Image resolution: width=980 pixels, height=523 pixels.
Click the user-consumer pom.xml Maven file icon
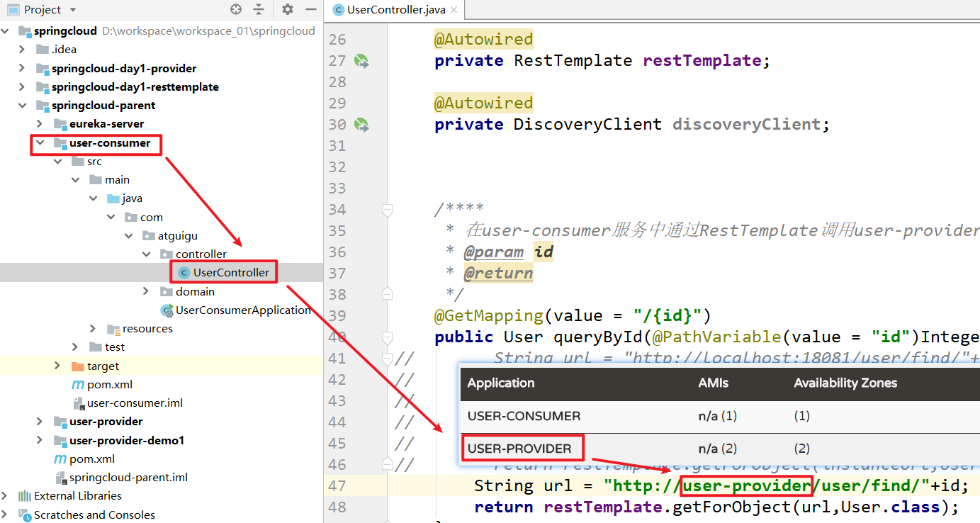(78, 385)
